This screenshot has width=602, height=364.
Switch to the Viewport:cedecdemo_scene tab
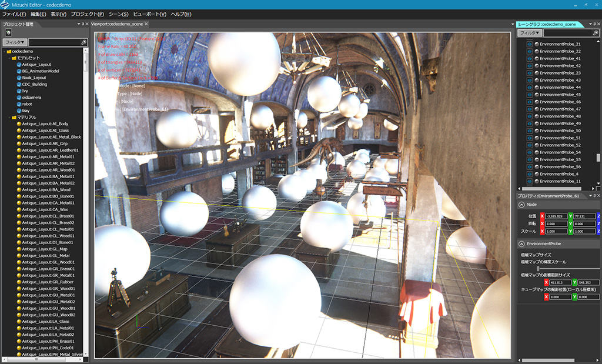coord(117,24)
